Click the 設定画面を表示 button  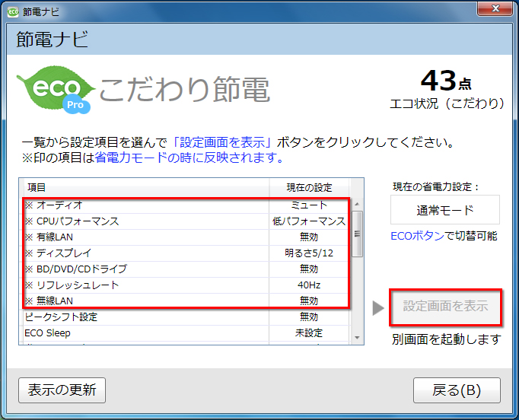tap(445, 307)
